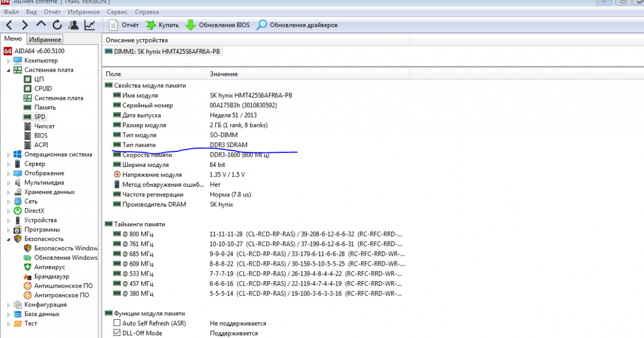This screenshot has width=644, height=338.
Task: Collapse the Системная плата tree node
Action: [9, 70]
